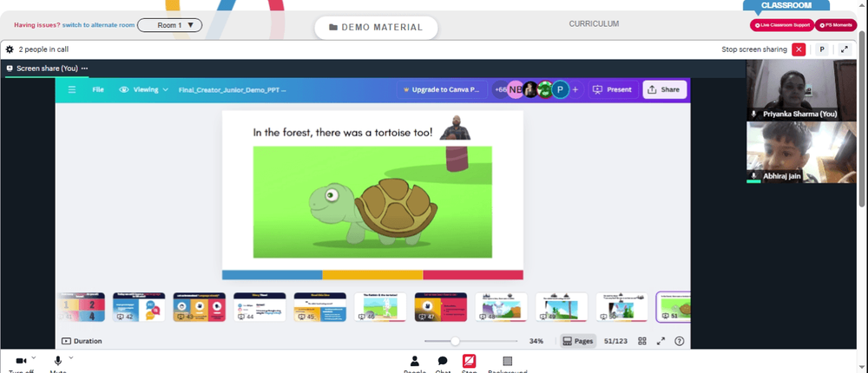Click the 51/123 page counter
This screenshot has width=868, height=373.
[615, 342]
